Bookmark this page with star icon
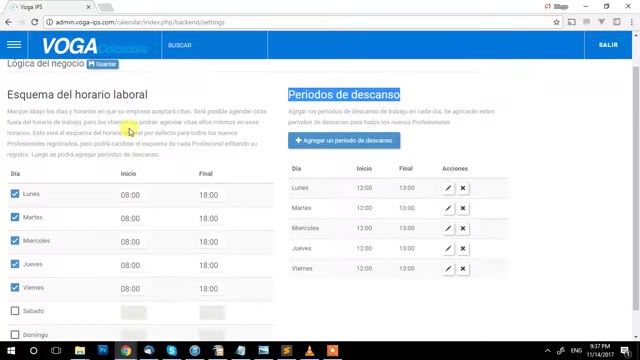 tap(556, 22)
